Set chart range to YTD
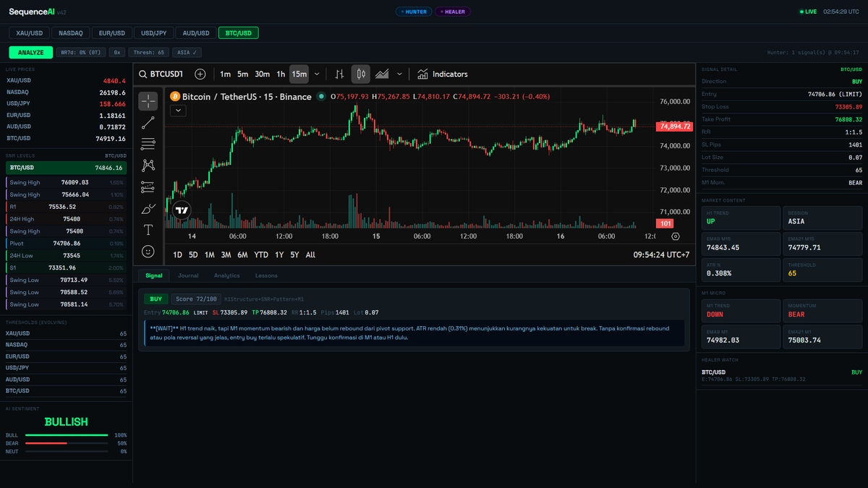Viewport: 868px width, 488px height. pos(261,254)
